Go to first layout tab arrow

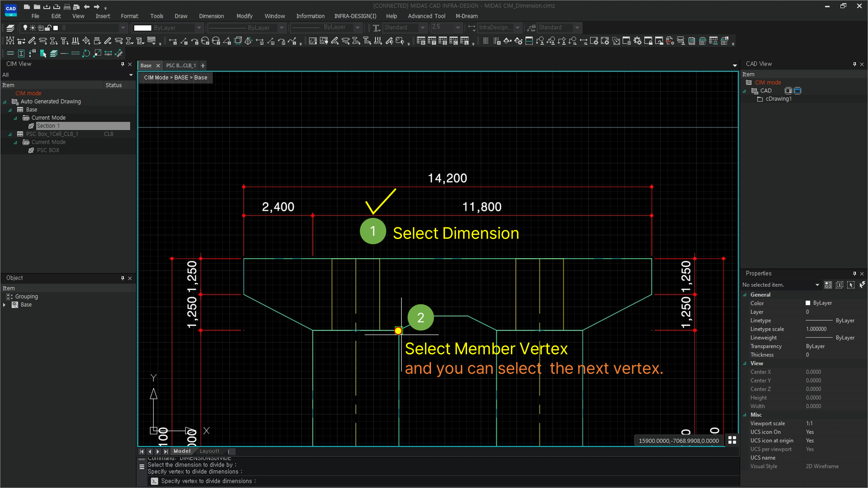pos(141,452)
